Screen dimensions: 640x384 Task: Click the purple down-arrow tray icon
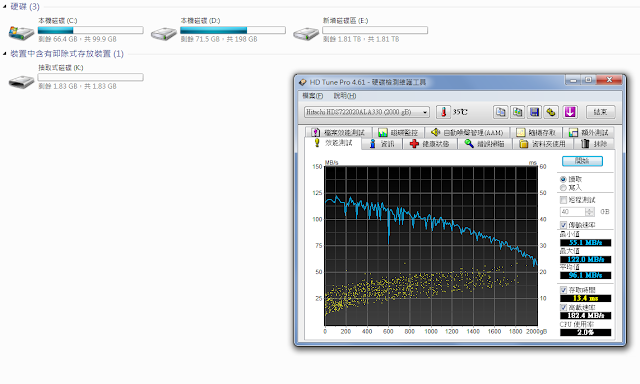[x=570, y=112]
